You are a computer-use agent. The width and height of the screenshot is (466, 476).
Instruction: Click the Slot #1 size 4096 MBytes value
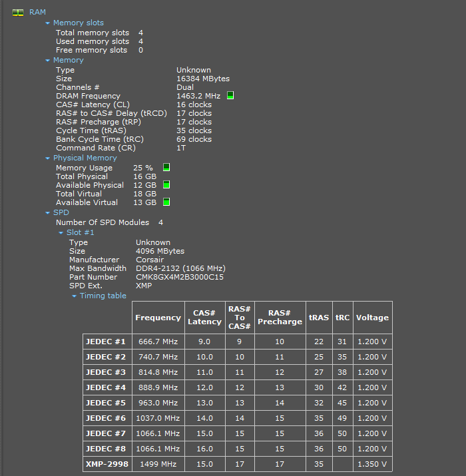coord(160,251)
